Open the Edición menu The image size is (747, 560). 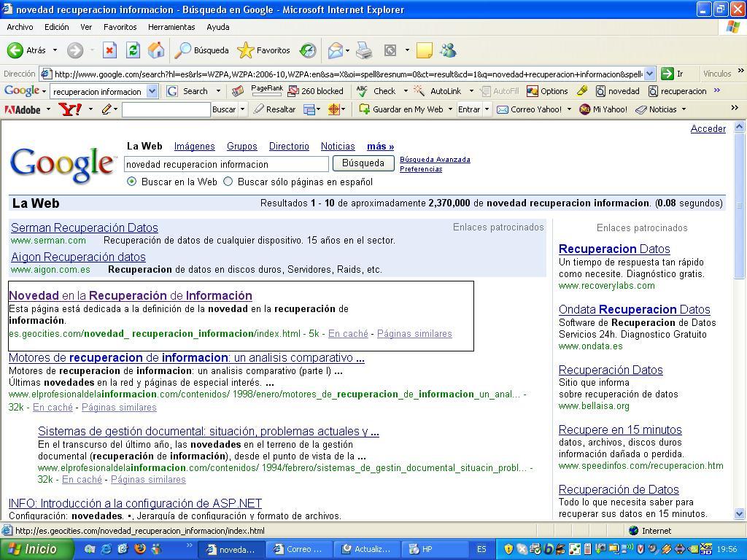[57, 27]
